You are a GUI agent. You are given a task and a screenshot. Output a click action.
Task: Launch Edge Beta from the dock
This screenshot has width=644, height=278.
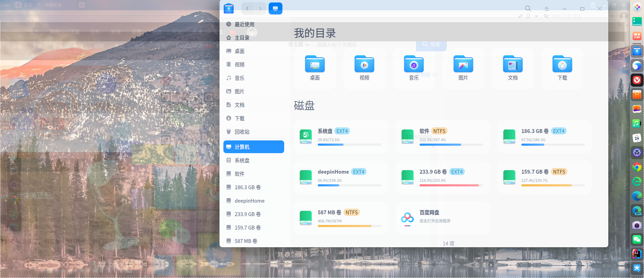pyautogui.click(x=637, y=211)
